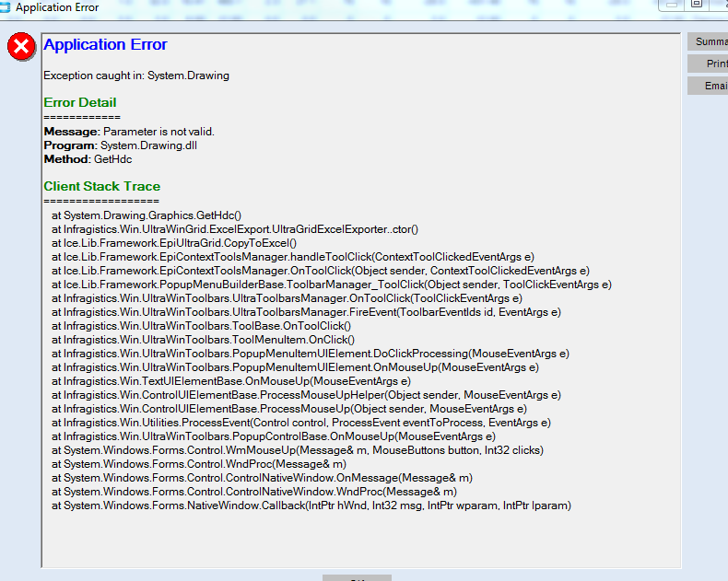Click the System.Drawing.Graphics.GetHdc() trace line

click(x=147, y=215)
